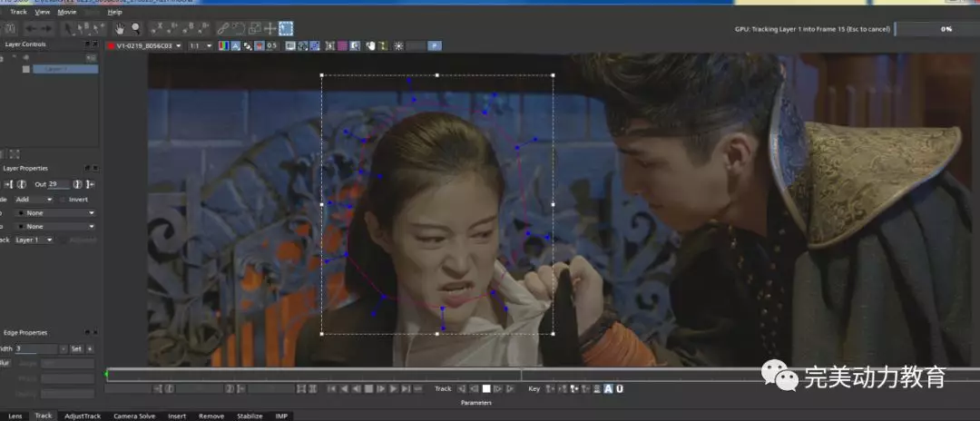Click the plus button beside Set
This screenshot has width=980, height=421.
coord(90,348)
